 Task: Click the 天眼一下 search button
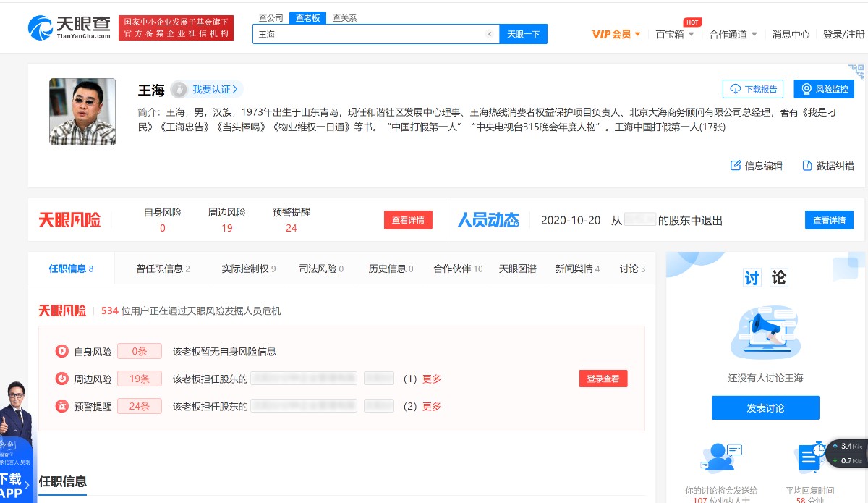(523, 34)
